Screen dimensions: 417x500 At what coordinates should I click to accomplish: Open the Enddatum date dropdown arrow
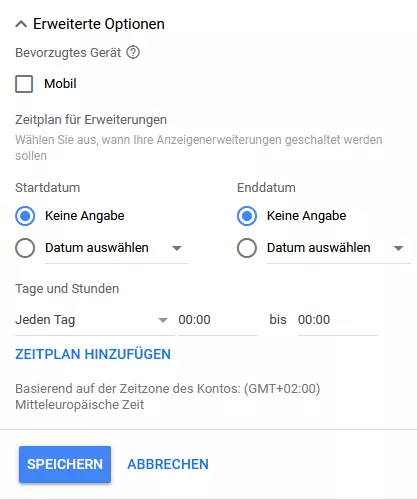[x=398, y=248]
